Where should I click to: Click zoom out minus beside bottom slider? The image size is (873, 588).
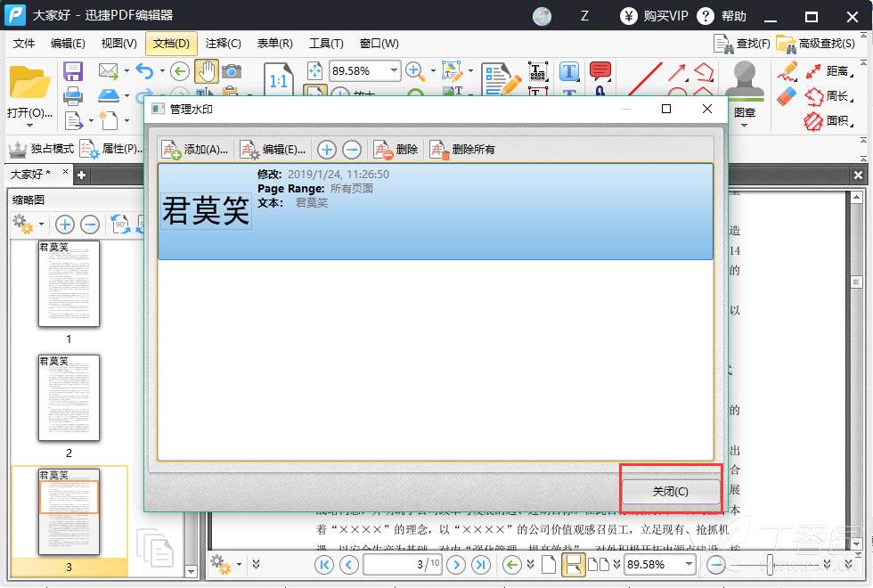716,565
